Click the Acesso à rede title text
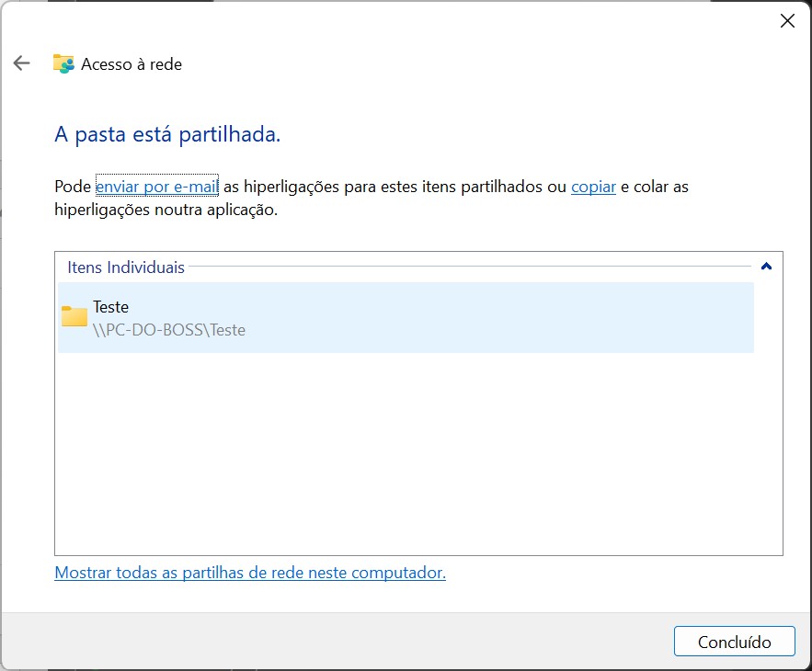This screenshot has width=812, height=671. point(132,64)
